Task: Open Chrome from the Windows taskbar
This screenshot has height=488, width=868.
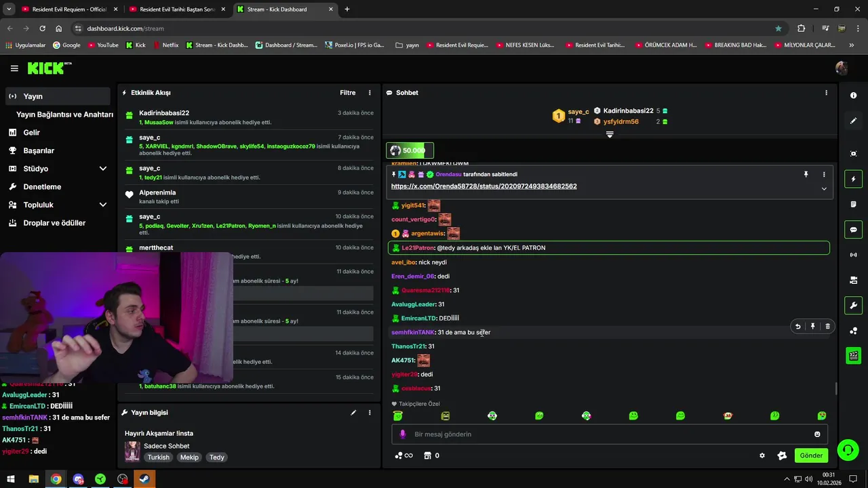Action: [x=56, y=479]
